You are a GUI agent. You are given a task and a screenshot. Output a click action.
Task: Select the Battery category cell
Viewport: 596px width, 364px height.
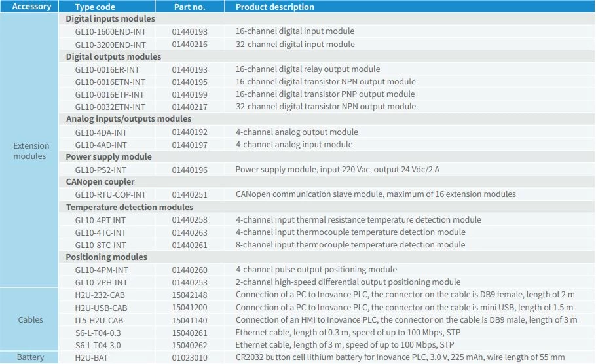[31, 357]
